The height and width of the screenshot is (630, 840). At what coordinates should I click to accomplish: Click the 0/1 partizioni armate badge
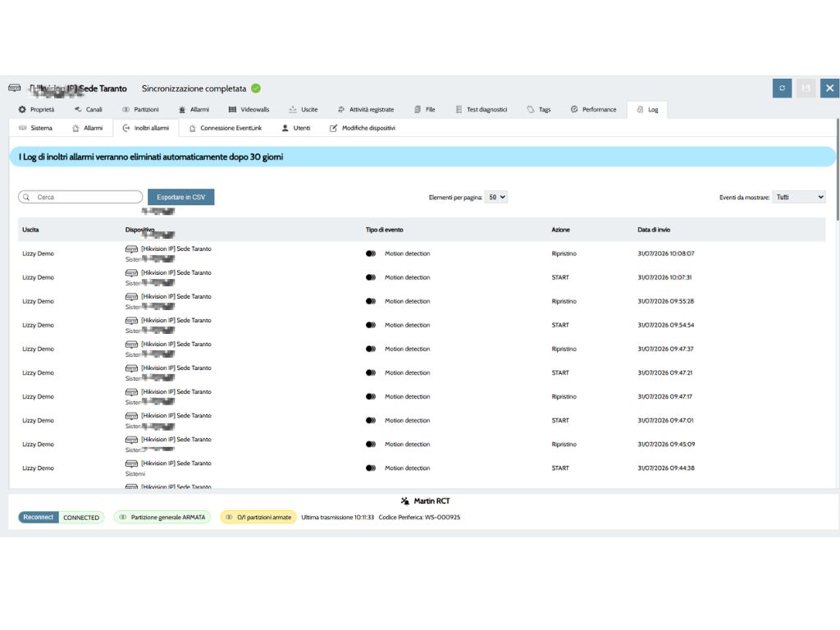click(x=258, y=518)
